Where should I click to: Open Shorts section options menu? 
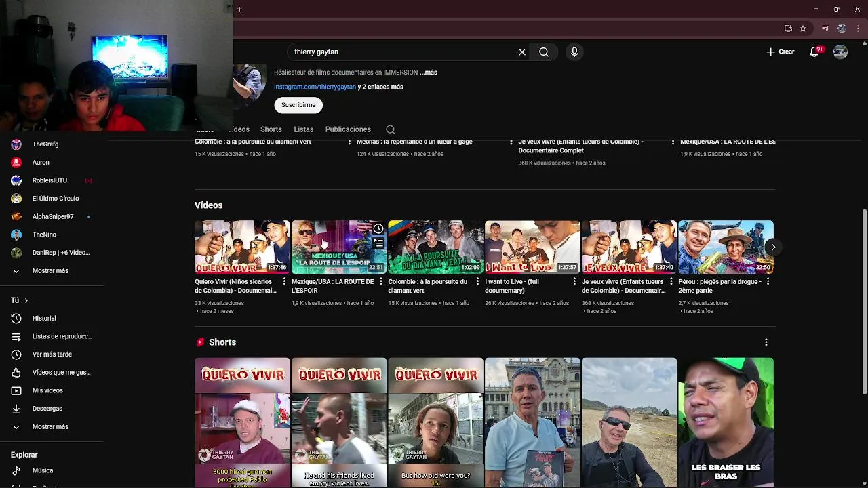pos(766,342)
